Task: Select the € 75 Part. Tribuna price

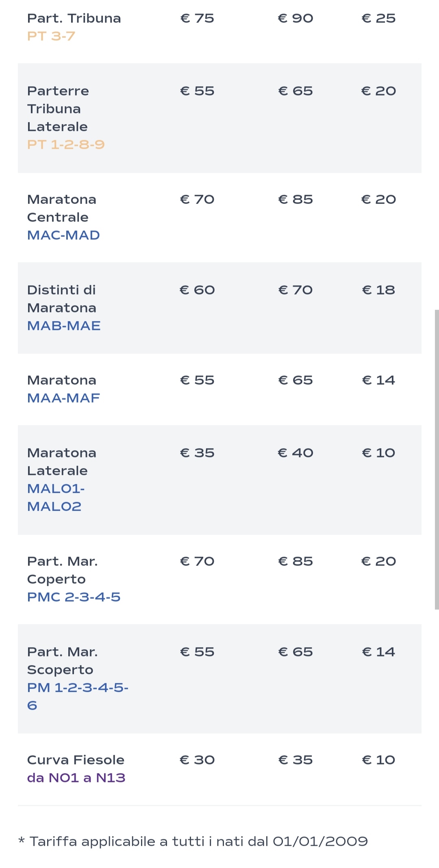Action: click(197, 18)
